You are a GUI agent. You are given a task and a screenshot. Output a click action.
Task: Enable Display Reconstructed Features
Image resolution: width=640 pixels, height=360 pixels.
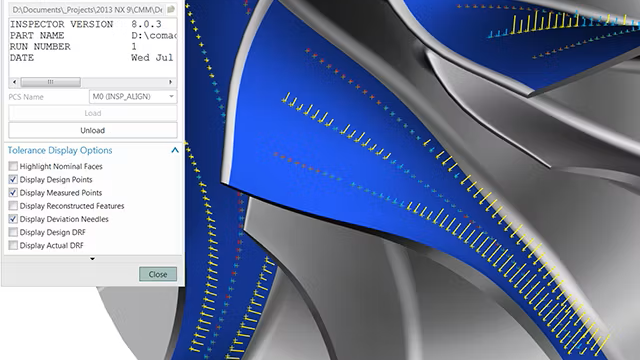click(x=13, y=206)
